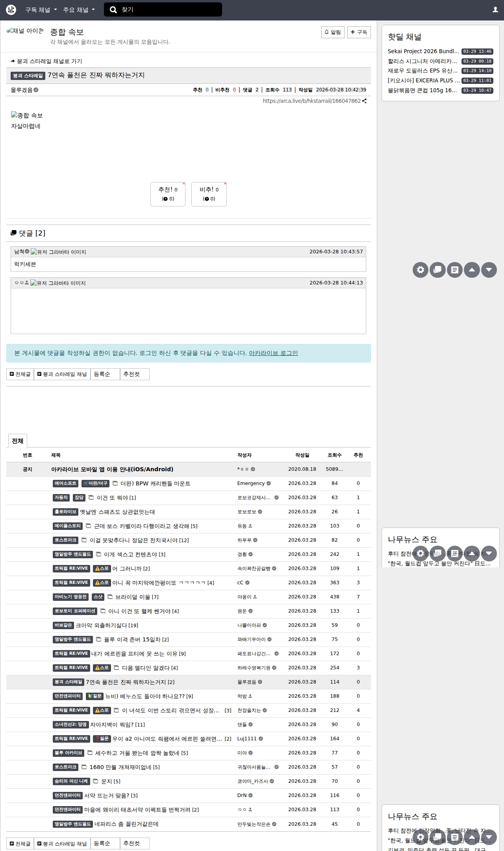Click the 블루 아카이브 category badge

[69, 753]
